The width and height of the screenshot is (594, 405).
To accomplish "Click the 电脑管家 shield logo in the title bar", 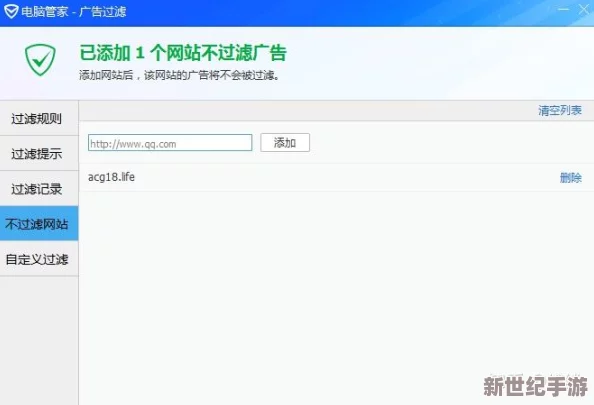I will point(11,11).
